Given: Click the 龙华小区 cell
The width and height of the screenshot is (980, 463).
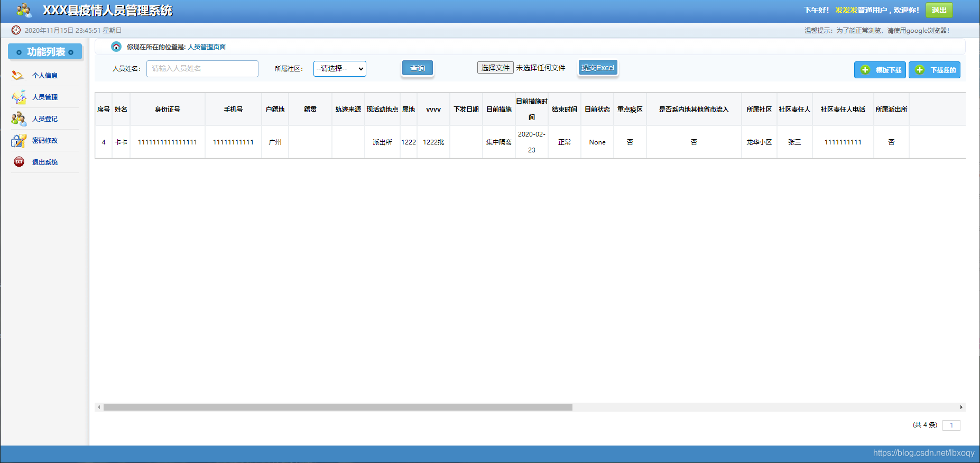Looking at the screenshot, I should [x=759, y=142].
